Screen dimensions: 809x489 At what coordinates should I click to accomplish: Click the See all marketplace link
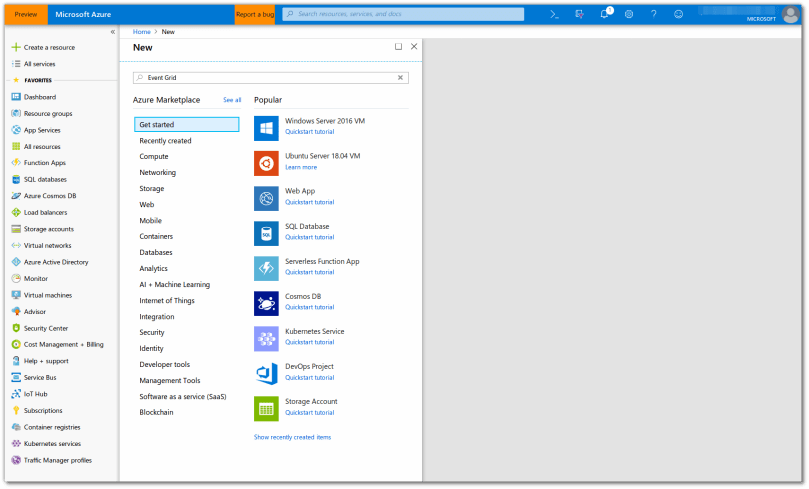click(232, 100)
